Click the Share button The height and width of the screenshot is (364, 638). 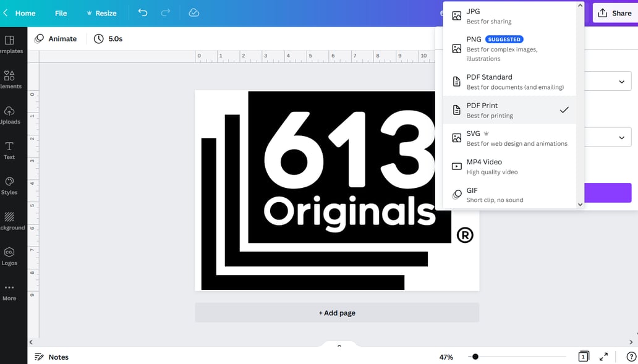(x=615, y=13)
